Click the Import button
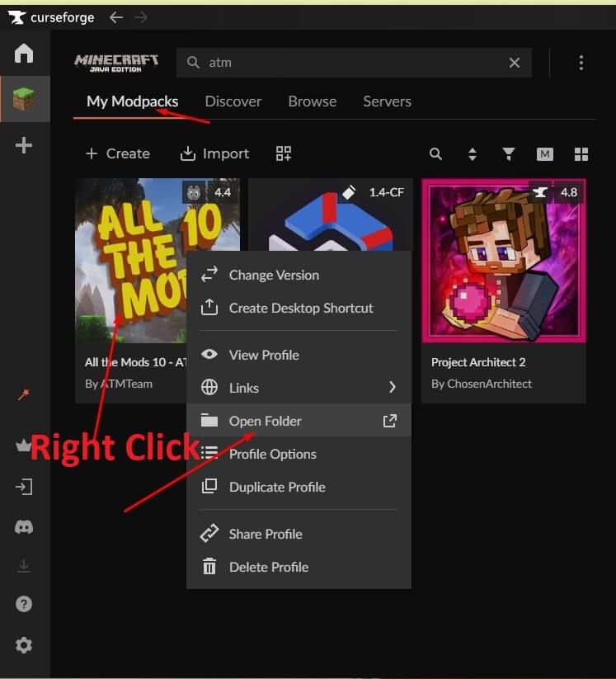This screenshot has height=679, width=616. point(214,153)
